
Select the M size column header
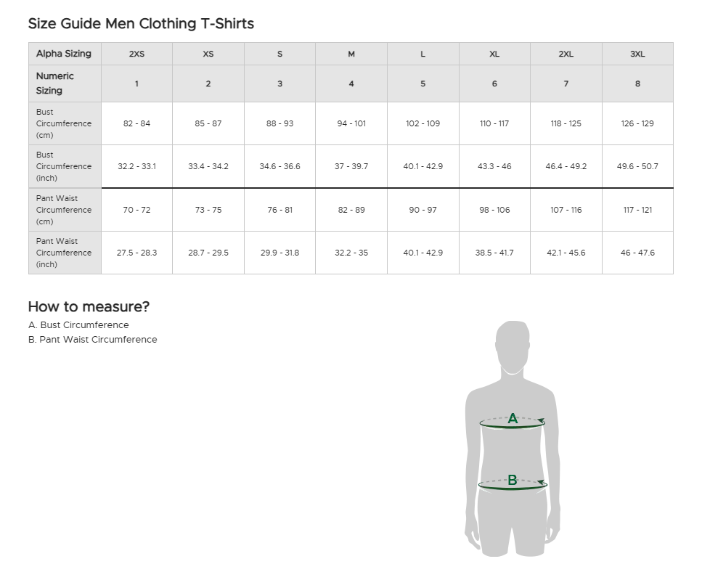[x=351, y=54]
